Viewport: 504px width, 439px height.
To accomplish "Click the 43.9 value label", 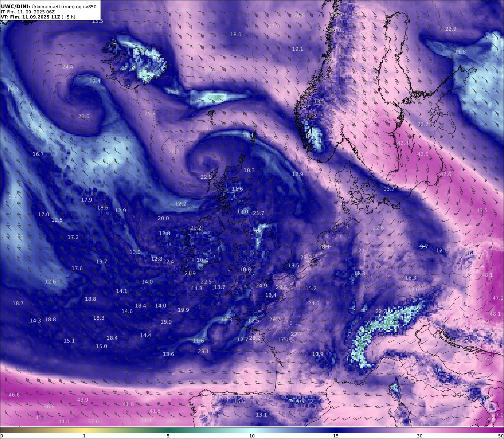I will (x=83, y=400).
